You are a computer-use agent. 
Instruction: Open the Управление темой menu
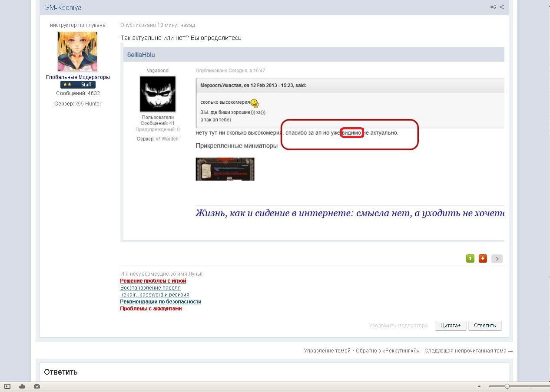coord(327,351)
